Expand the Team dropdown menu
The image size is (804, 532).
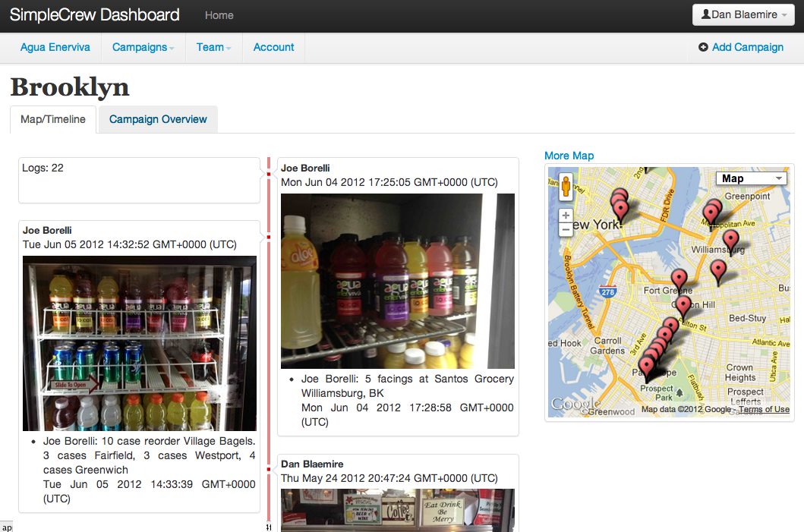[213, 47]
